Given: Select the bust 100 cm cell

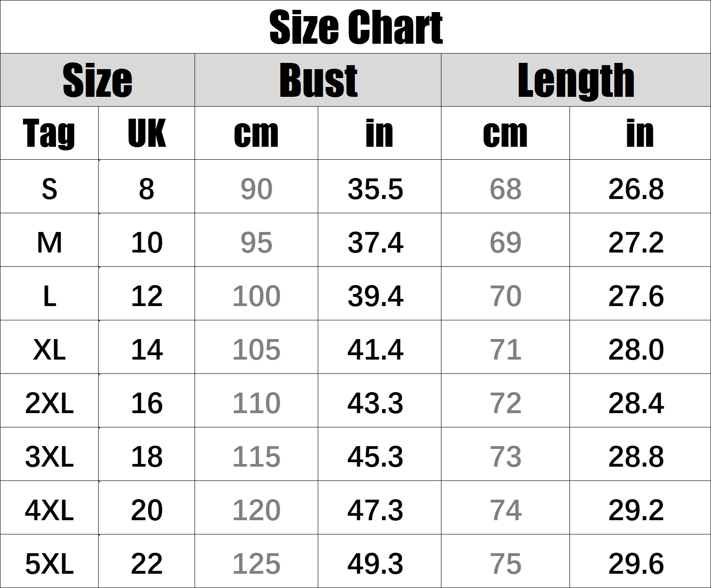Looking at the screenshot, I should tap(256, 296).
